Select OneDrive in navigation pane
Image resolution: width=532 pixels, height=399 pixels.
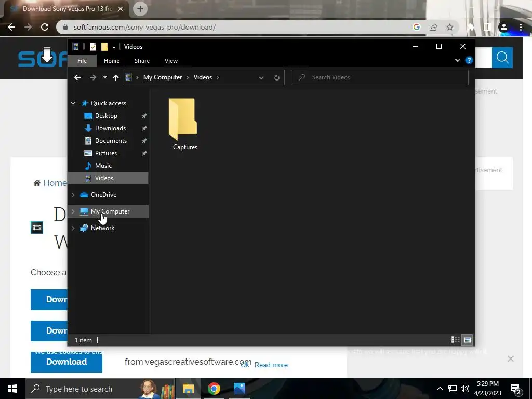point(103,195)
